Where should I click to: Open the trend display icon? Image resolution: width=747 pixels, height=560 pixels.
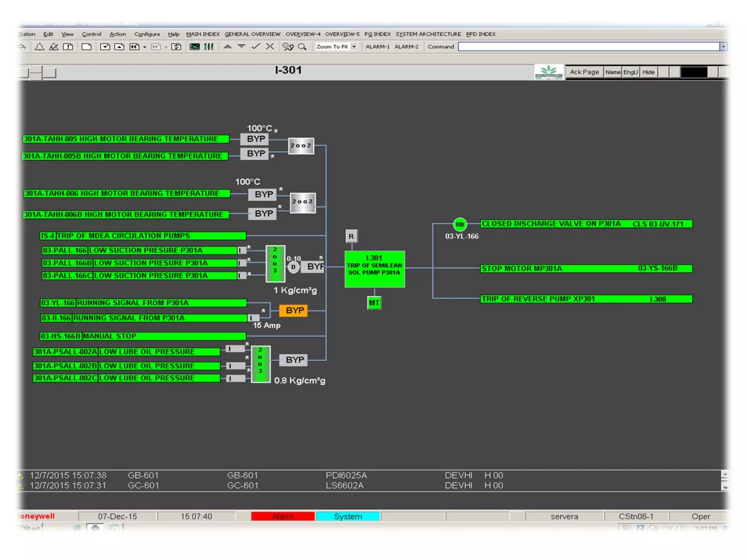pos(195,47)
